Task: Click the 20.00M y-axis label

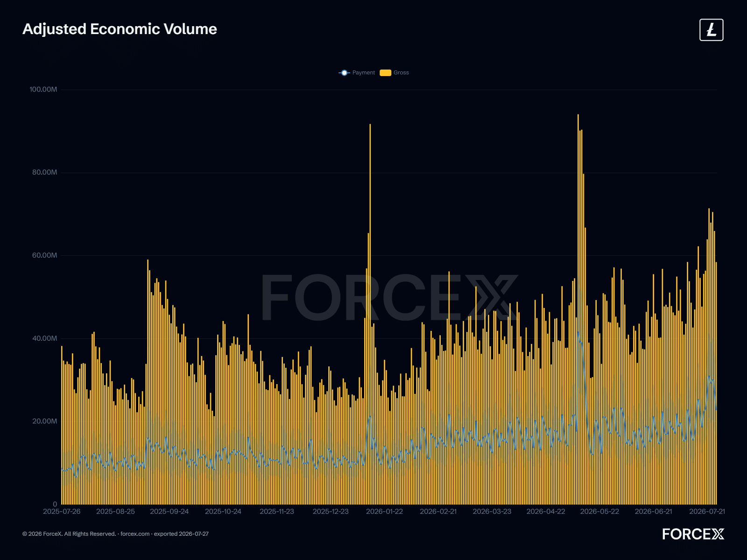Action: pyautogui.click(x=45, y=421)
